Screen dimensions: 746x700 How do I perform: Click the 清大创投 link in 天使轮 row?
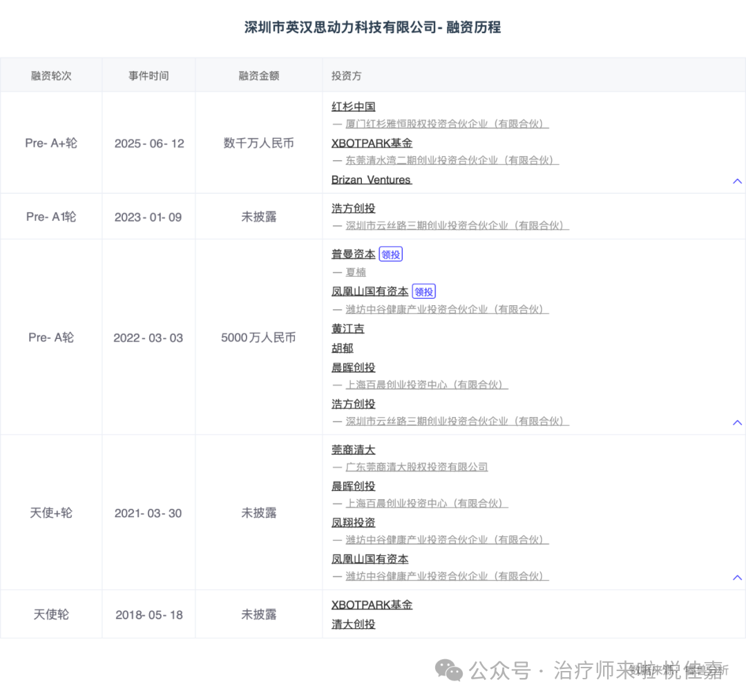[353, 623]
